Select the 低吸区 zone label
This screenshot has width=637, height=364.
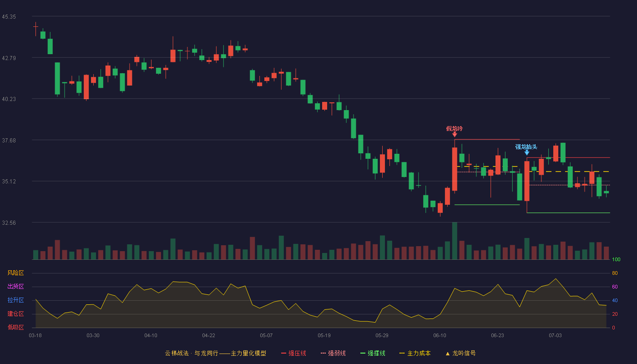coord(15,327)
